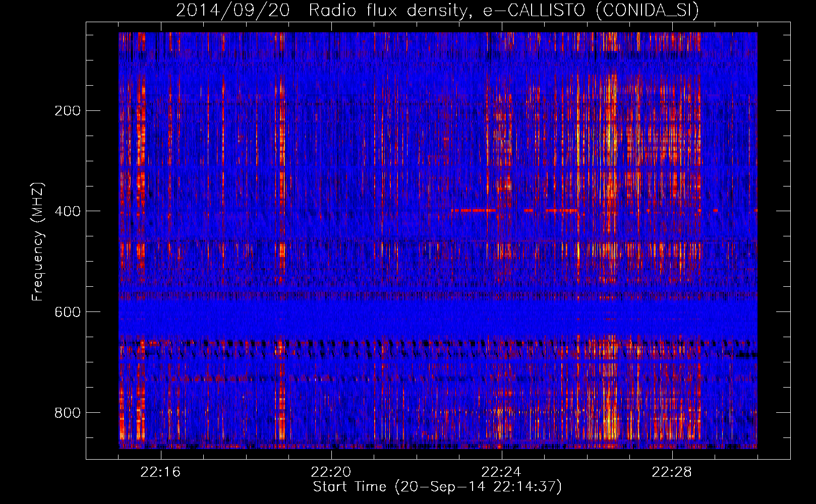
Task: Click the 'Frequency (MHZ)' axis label
Action: click(38, 242)
